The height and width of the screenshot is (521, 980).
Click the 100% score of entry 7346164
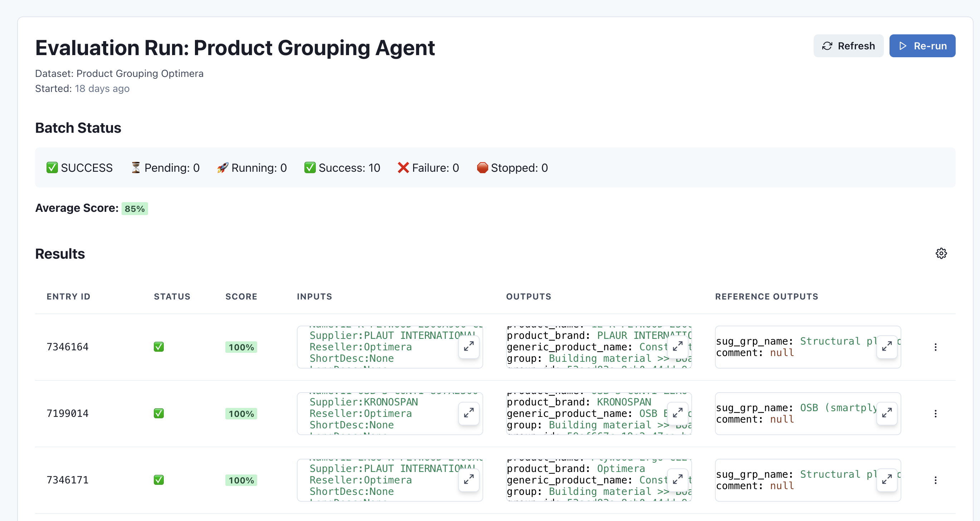[x=241, y=347]
